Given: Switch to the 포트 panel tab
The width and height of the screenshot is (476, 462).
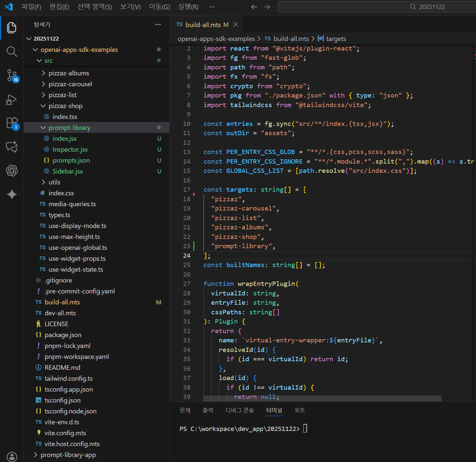Looking at the screenshot, I should [x=299, y=410].
